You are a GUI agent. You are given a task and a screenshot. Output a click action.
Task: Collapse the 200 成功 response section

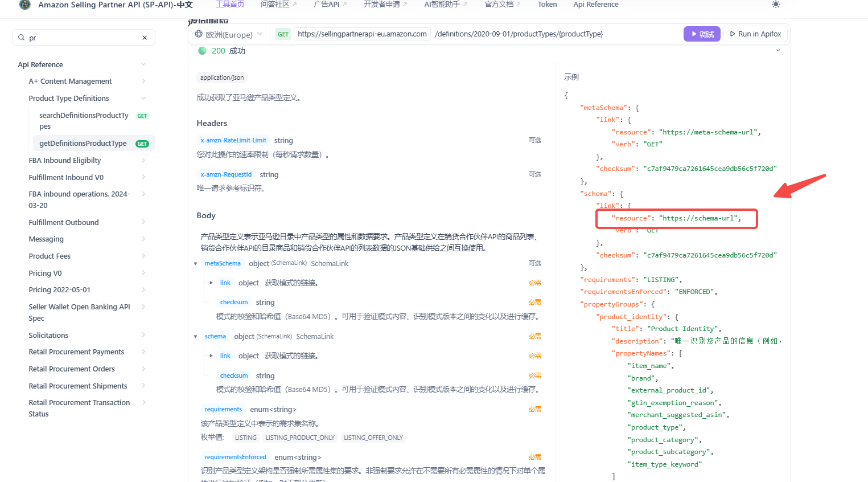[x=778, y=51]
